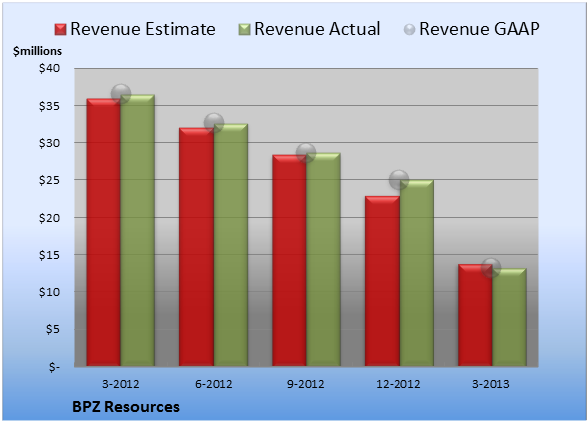Click the GAAP sphere marker for 9-2012
Image resolution: width=588 pixels, height=422 pixels.
click(306, 153)
